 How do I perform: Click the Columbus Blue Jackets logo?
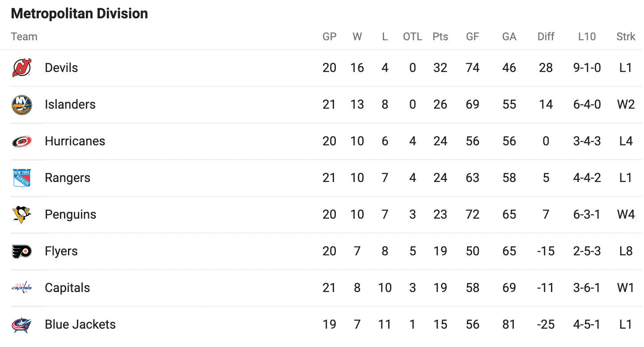(21, 325)
